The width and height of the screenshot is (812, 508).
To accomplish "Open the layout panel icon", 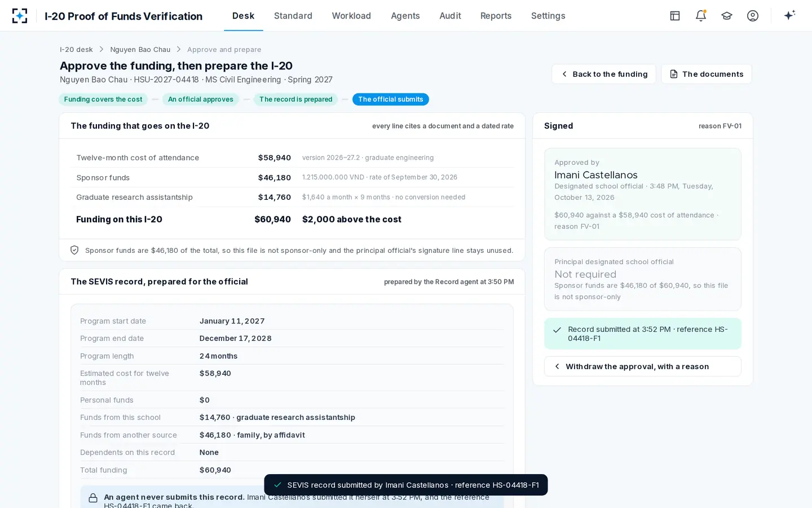I will [x=675, y=16].
